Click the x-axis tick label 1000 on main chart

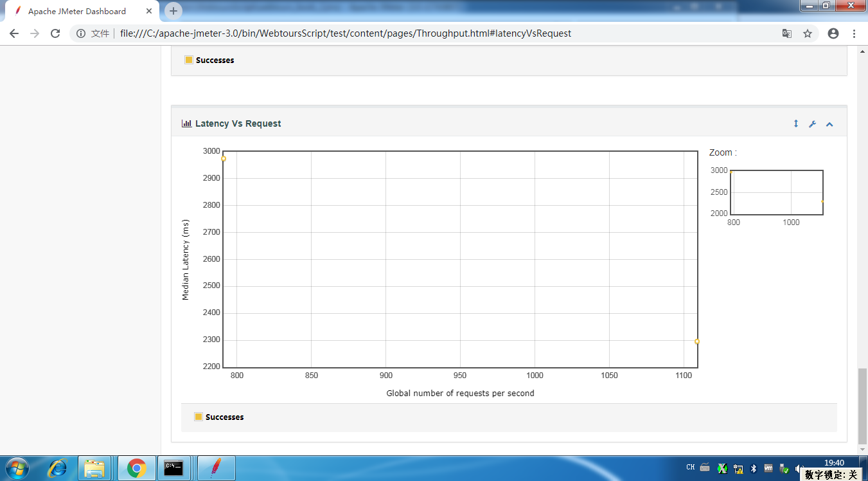point(535,376)
